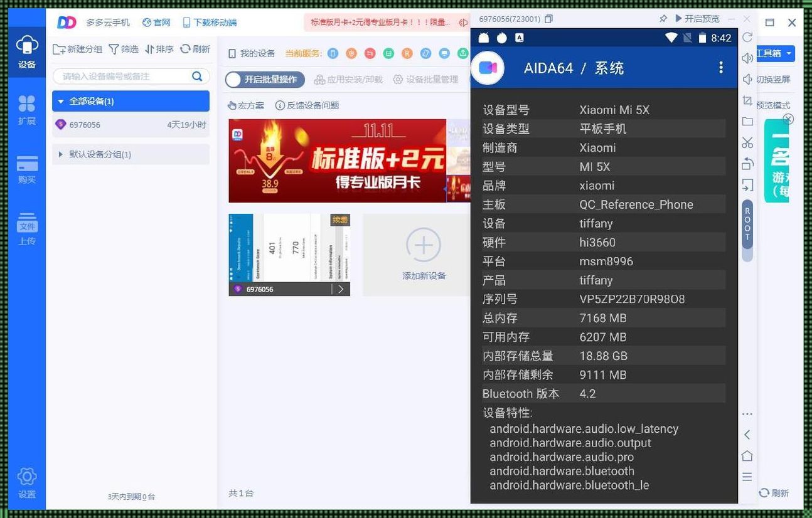The width and height of the screenshot is (812, 518).
Task: Open the 工具箱 toolbox dropdown
Action: (776, 53)
